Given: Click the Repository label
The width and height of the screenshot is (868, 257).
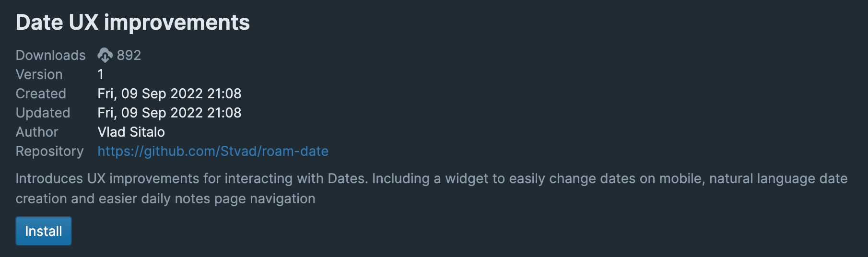Looking at the screenshot, I should (x=49, y=151).
